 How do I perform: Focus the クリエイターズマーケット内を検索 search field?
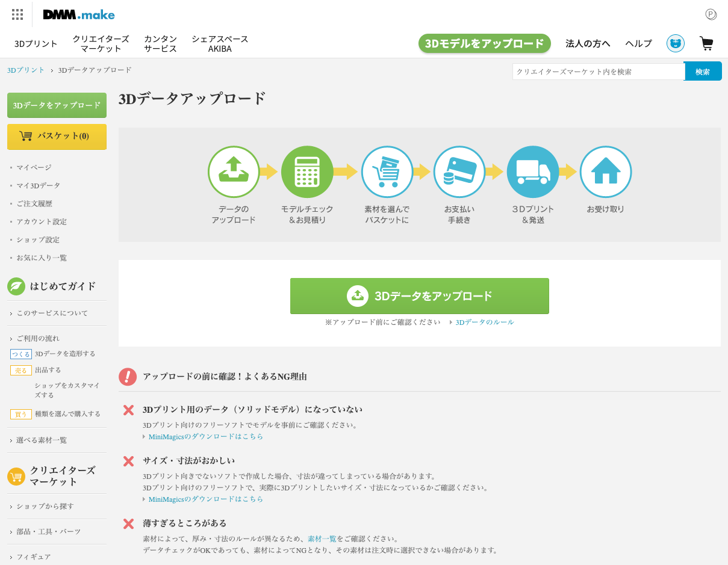click(x=599, y=72)
